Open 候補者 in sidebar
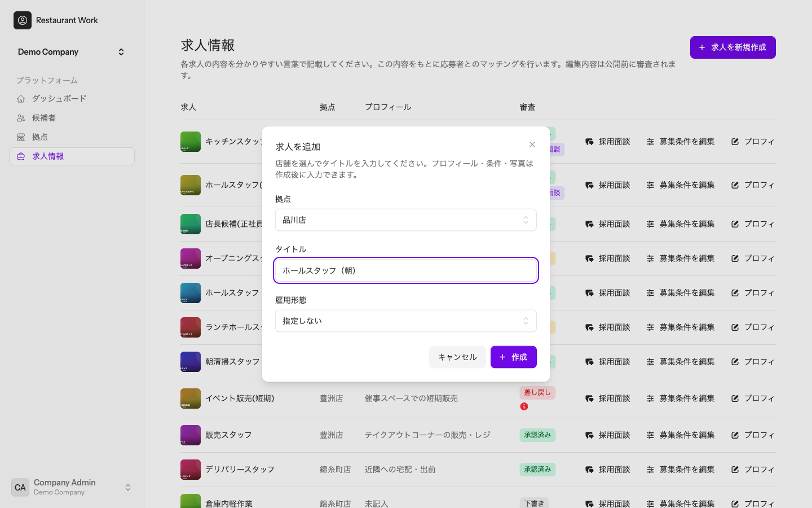 click(72, 117)
